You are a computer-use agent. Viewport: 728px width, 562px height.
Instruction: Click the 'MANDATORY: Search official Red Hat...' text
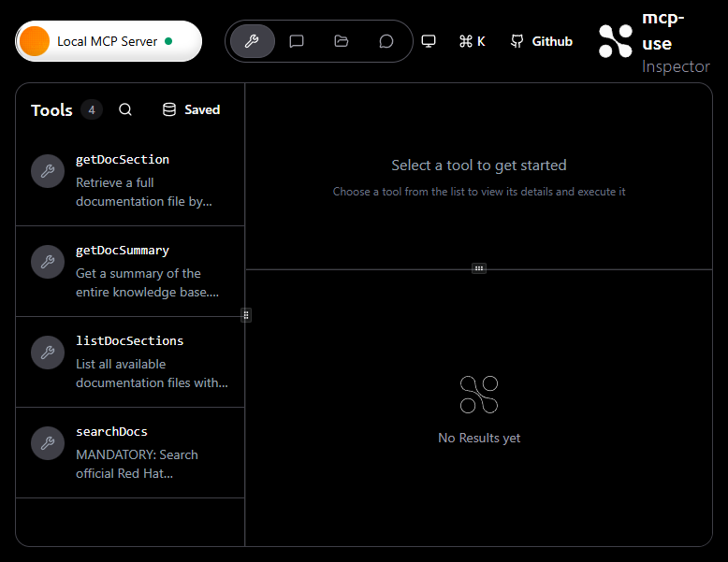pos(137,464)
